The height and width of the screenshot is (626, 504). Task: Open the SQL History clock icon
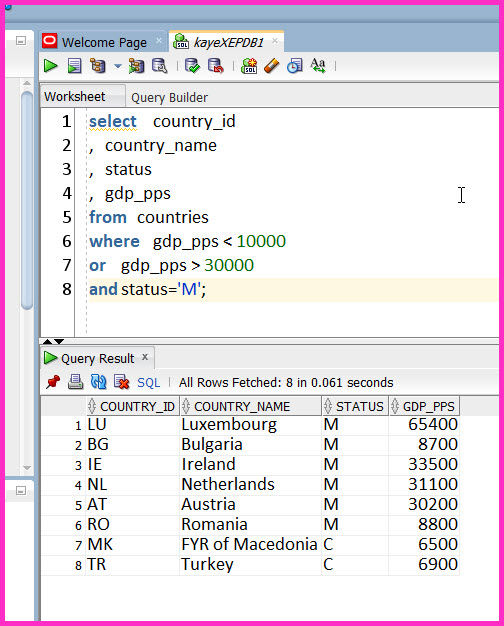pos(295,66)
